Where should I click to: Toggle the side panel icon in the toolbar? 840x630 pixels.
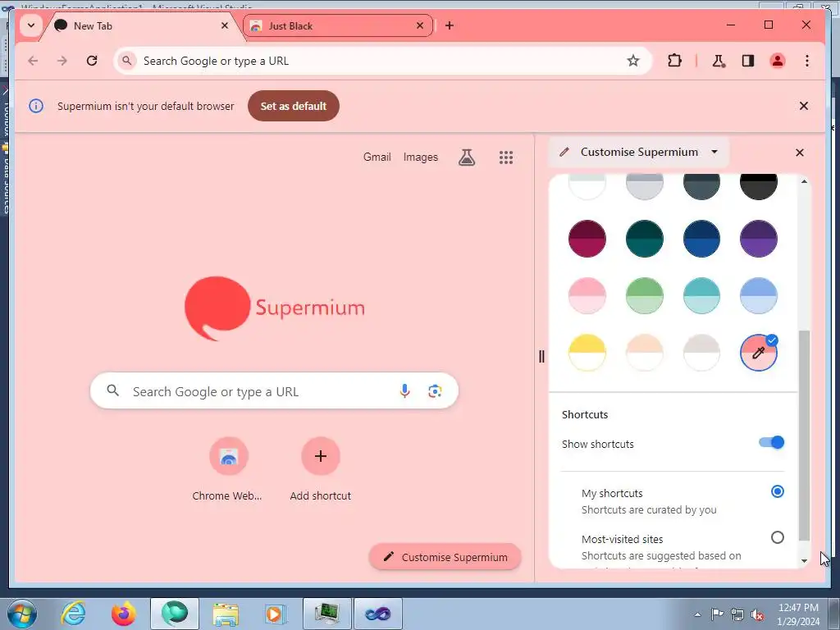(x=748, y=61)
